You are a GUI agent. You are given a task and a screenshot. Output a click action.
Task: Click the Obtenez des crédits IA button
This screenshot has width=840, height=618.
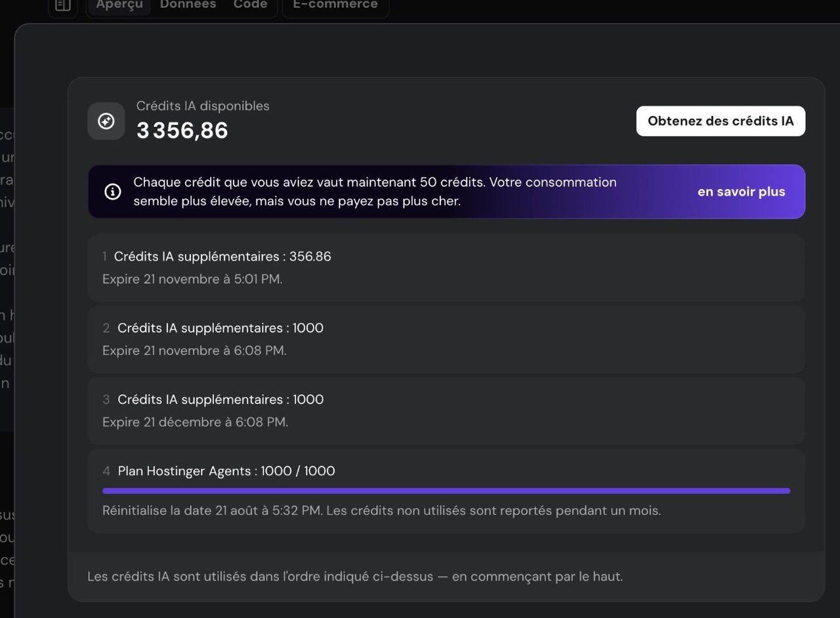click(x=721, y=121)
